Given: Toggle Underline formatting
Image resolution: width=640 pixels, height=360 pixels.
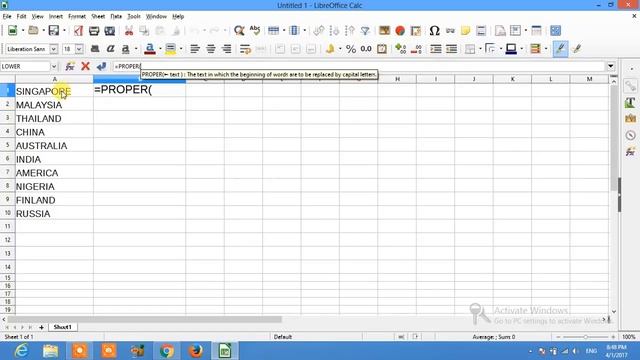Looking at the screenshot, I should click(x=126, y=49).
